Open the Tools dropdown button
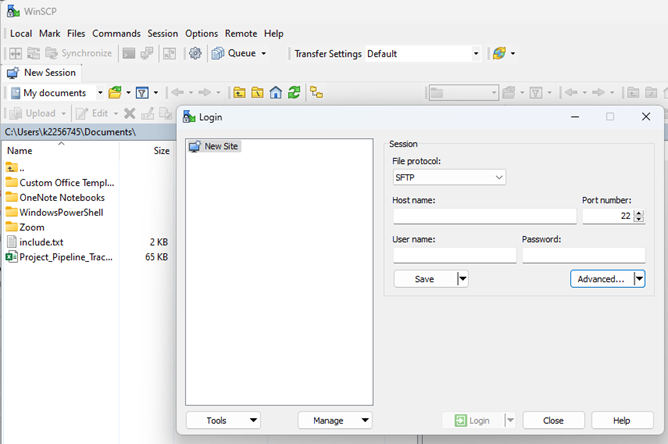This screenshot has height=444, width=668. [223, 421]
